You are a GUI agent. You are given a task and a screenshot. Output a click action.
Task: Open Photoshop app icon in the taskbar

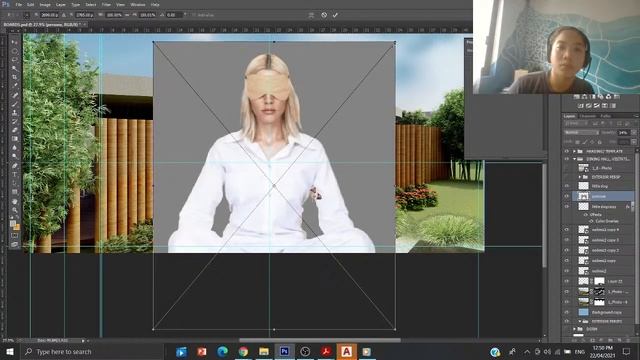coord(284,351)
